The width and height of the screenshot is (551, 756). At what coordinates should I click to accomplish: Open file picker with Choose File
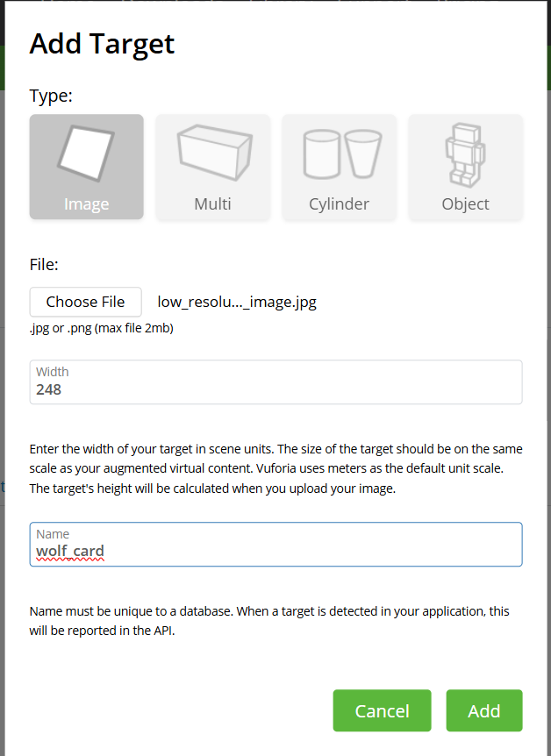pos(85,302)
